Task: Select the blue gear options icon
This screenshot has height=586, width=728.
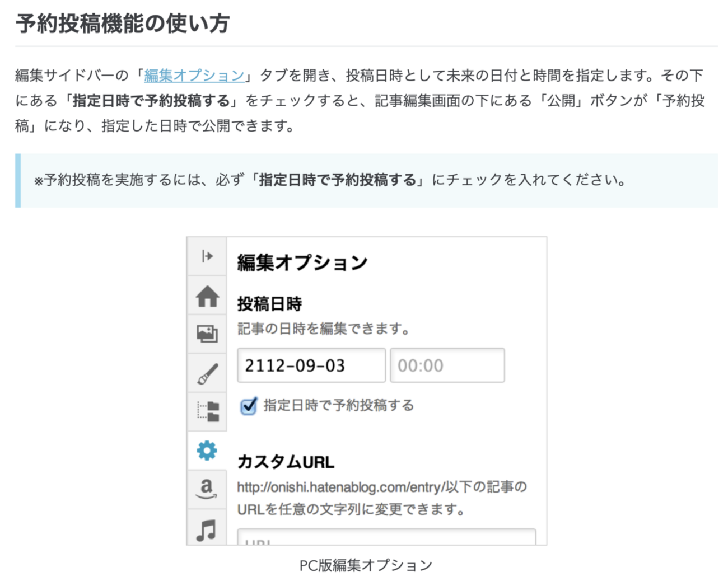Action: click(207, 451)
